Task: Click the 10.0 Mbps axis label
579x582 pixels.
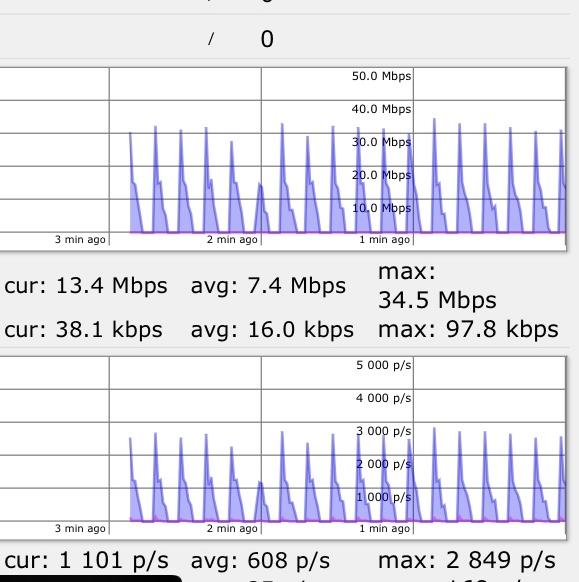Action: point(381,208)
